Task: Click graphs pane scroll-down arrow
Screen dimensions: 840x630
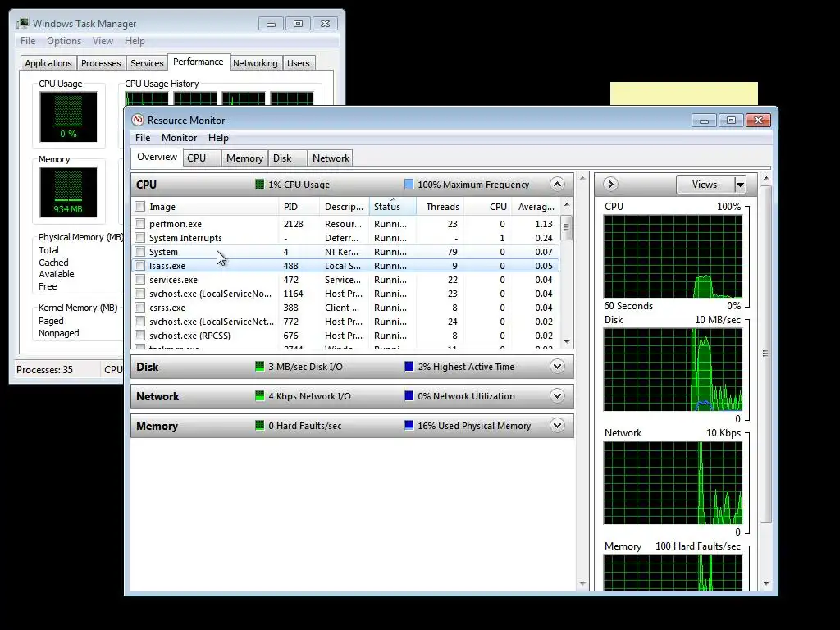Action: click(766, 583)
